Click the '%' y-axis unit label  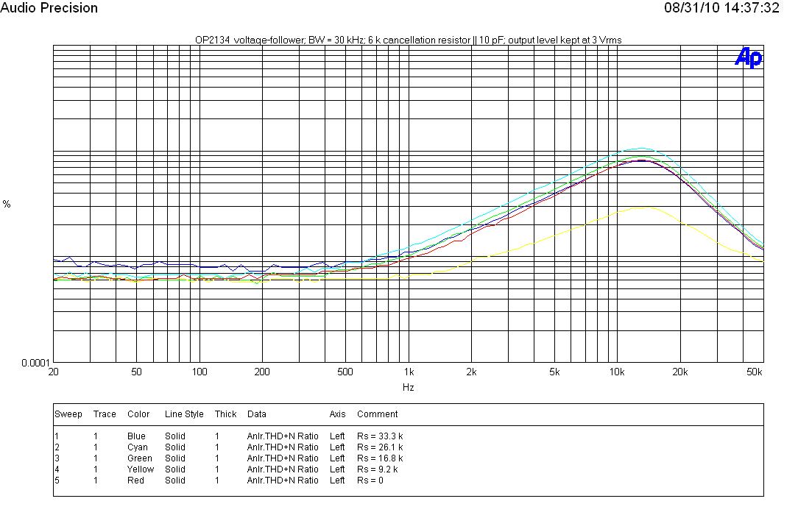tap(7, 204)
